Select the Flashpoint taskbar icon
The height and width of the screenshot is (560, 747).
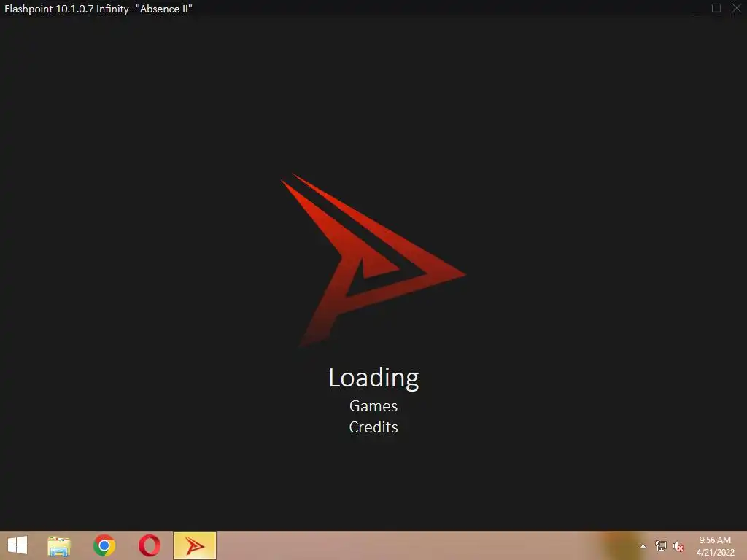click(x=194, y=545)
